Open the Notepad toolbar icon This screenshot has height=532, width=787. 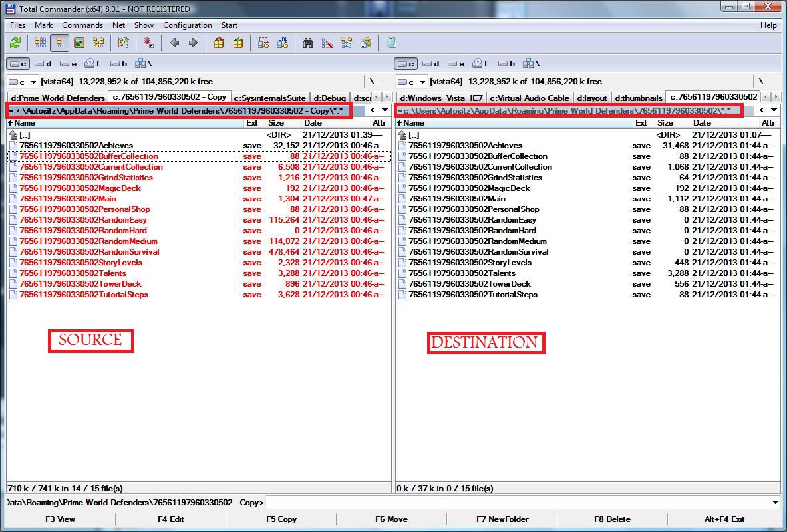pos(391,43)
